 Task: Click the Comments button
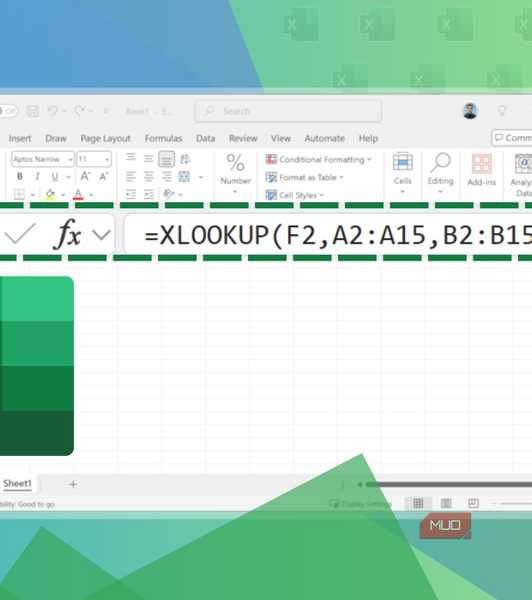(512, 138)
